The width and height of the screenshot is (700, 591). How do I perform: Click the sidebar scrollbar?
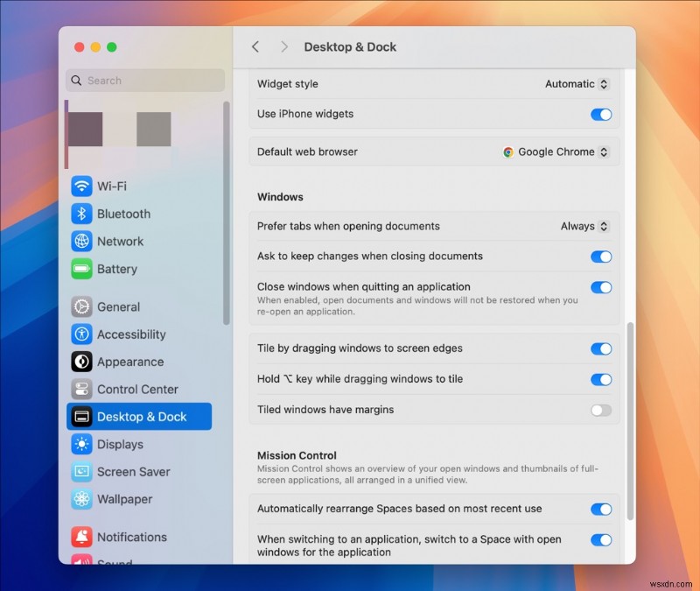227,213
